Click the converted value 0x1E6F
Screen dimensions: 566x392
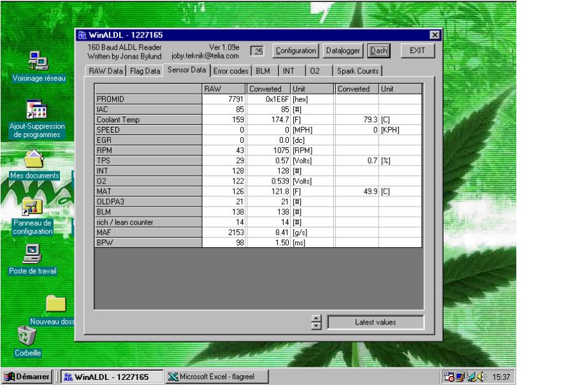(269, 99)
